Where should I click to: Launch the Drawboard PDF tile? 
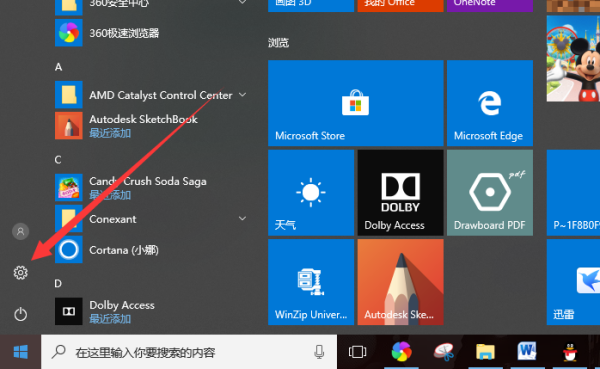click(490, 193)
